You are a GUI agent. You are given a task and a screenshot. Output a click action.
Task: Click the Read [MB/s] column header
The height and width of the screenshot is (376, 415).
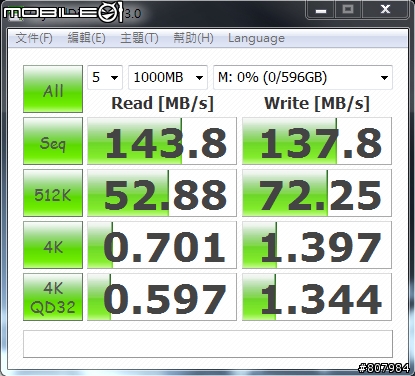point(162,104)
